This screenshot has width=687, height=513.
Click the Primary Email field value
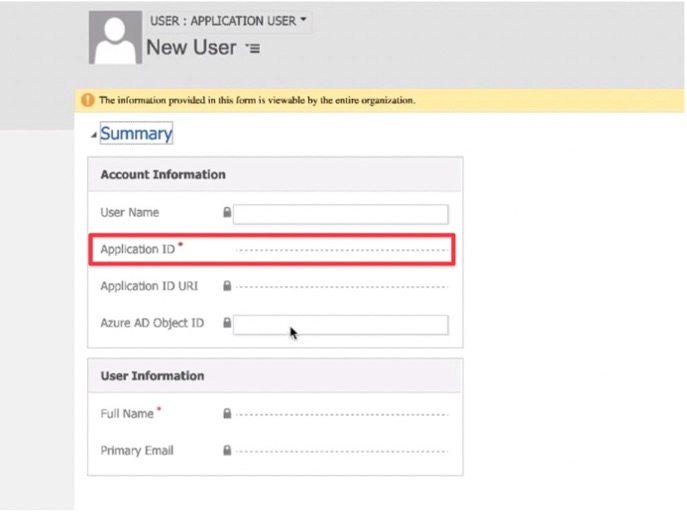[x=341, y=451]
